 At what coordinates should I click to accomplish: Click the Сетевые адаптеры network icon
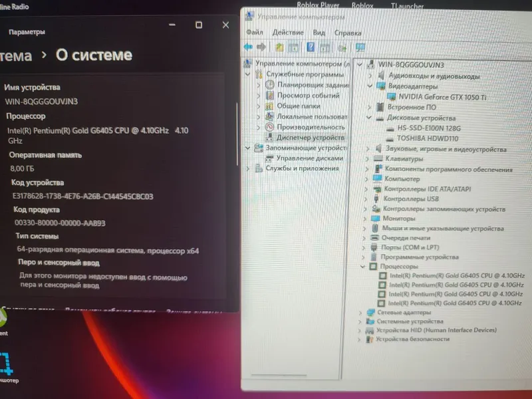click(x=370, y=312)
